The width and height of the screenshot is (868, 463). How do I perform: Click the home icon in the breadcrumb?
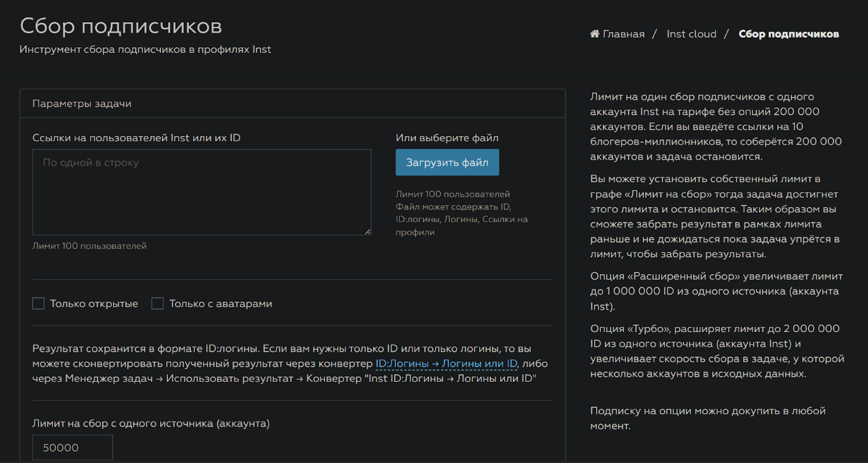[x=595, y=34]
